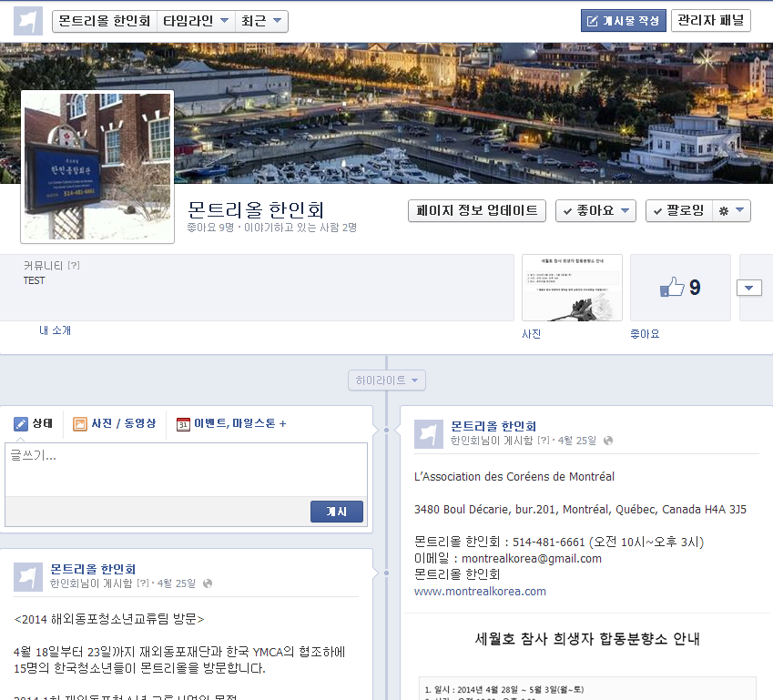Click the 4월 25일 date in left post
The width and height of the screenshot is (773, 700).
177,583
